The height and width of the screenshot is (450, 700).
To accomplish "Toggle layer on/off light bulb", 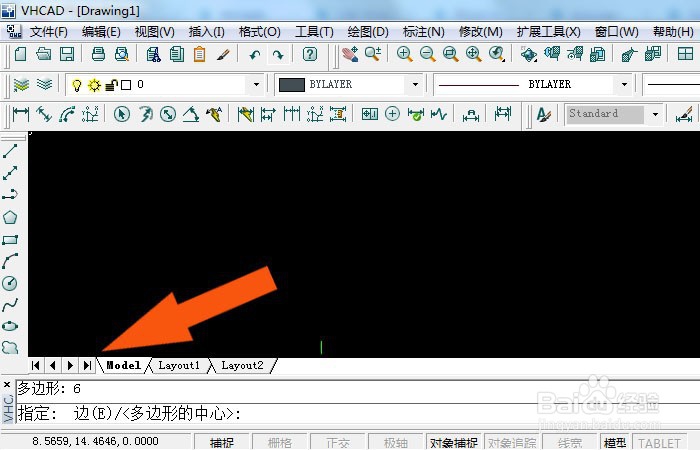I will coord(77,85).
